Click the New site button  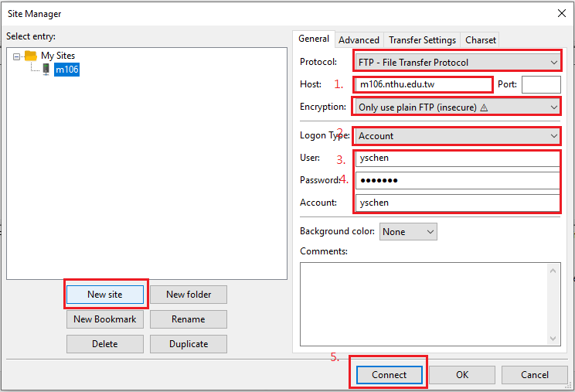[x=105, y=295]
